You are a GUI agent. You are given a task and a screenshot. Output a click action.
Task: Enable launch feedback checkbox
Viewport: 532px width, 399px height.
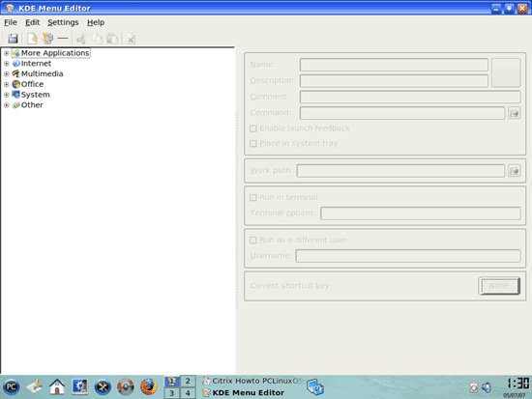pos(253,128)
